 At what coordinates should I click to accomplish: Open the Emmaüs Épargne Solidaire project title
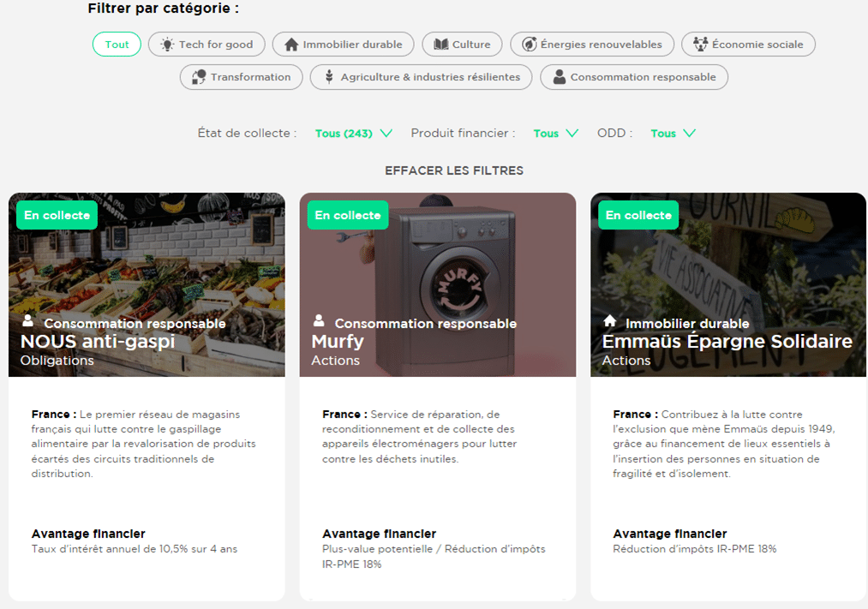(x=727, y=341)
